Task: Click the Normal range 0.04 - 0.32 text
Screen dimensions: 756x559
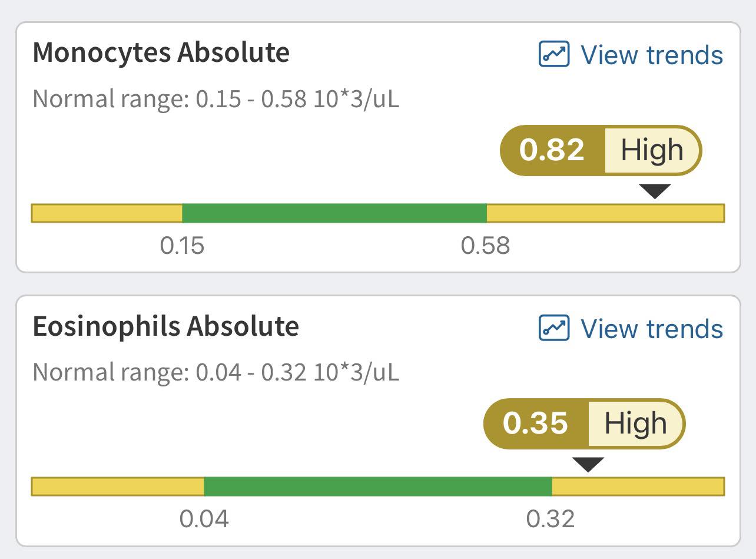Action: (216, 372)
